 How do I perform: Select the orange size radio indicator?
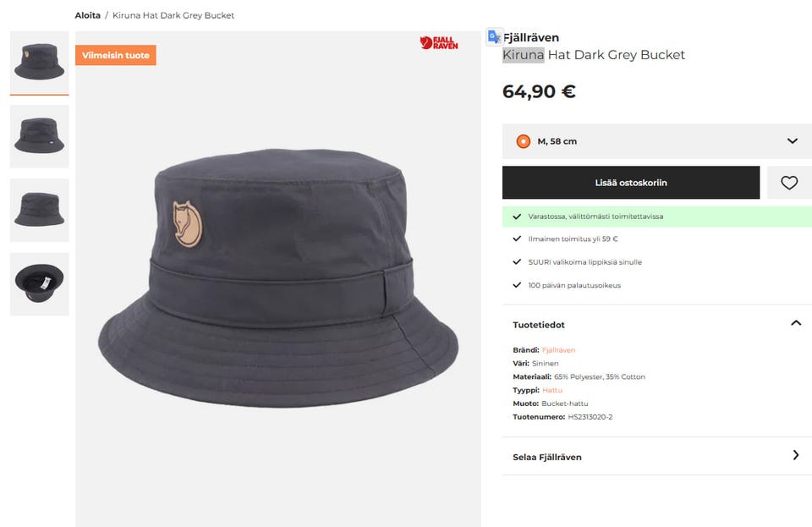[x=523, y=141]
